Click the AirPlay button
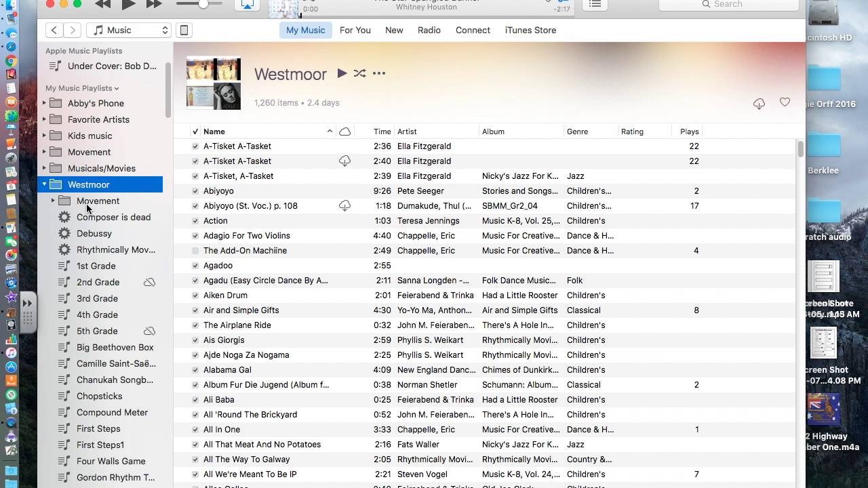This screenshot has width=868, height=488. pos(248,4)
